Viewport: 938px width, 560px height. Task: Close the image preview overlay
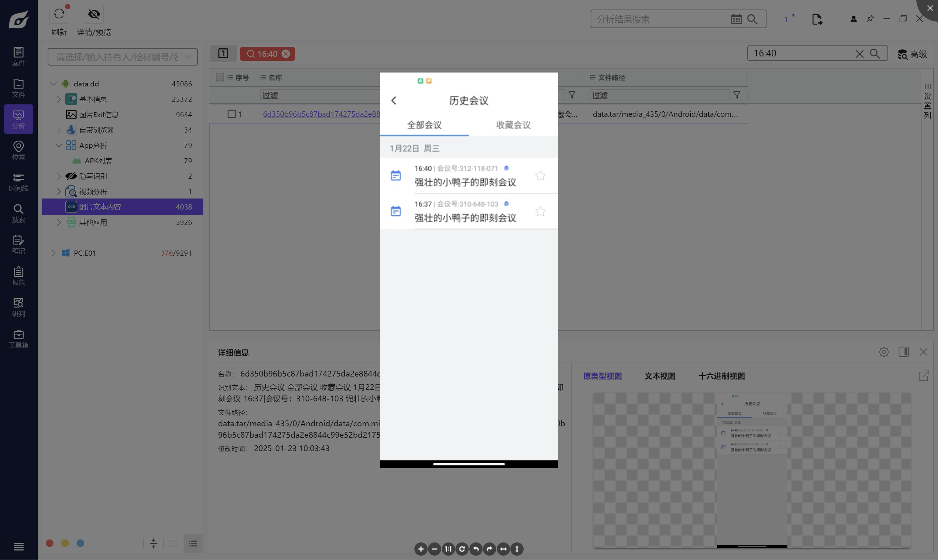click(x=930, y=8)
